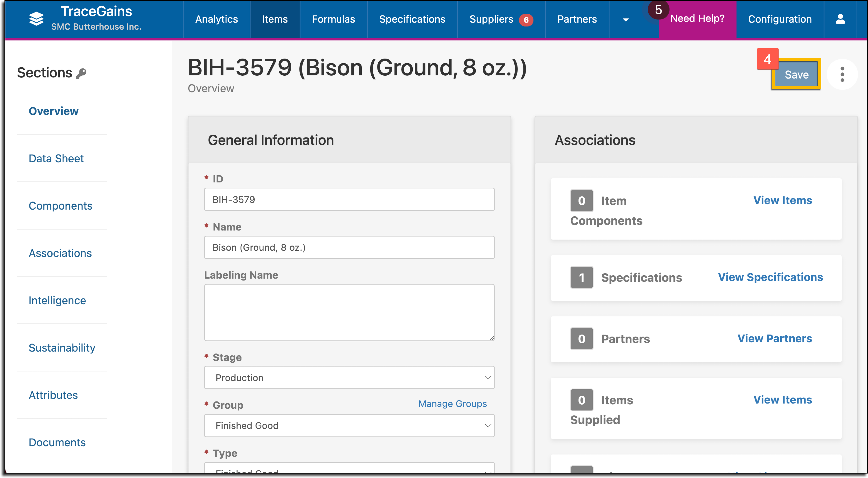Viewport: 868px width, 478px height.
Task: Click the Labeling Name text area
Action: [x=349, y=313]
